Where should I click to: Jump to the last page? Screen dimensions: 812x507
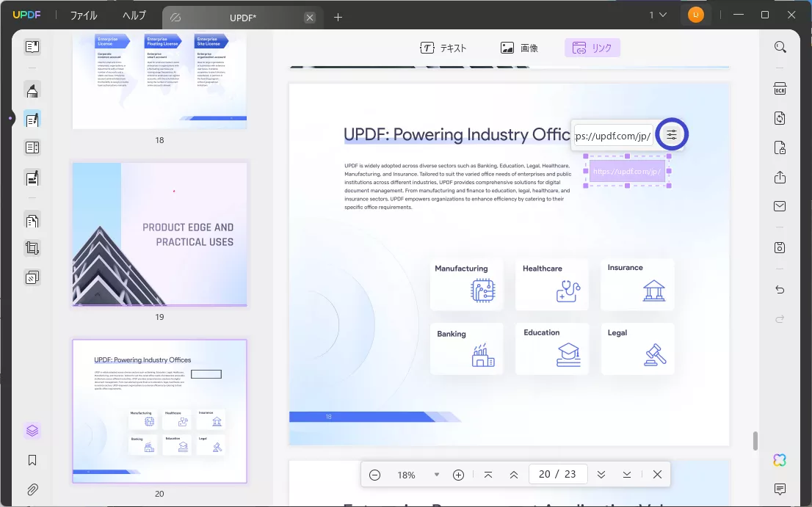tap(626, 475)
